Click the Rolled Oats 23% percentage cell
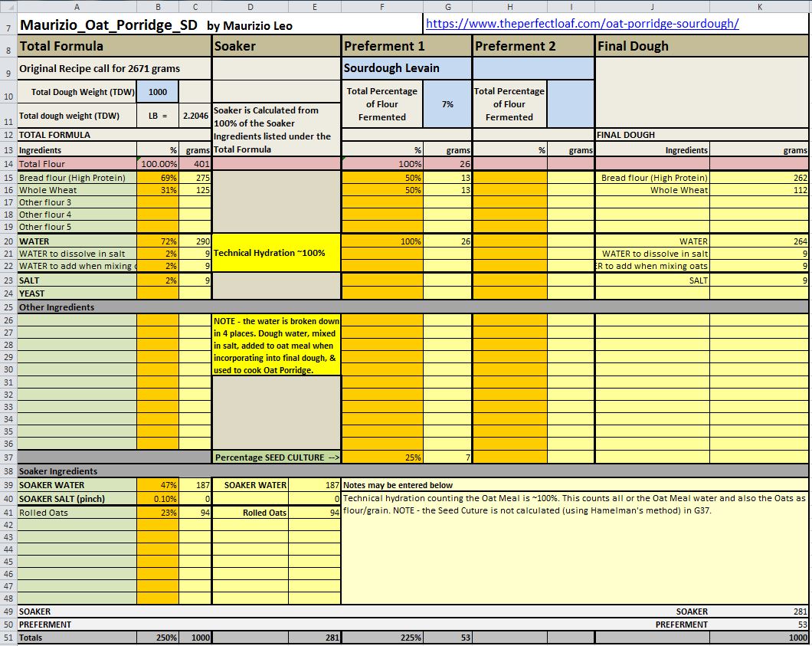This screenshot has height=646, width=812. (x=158, y=513)
